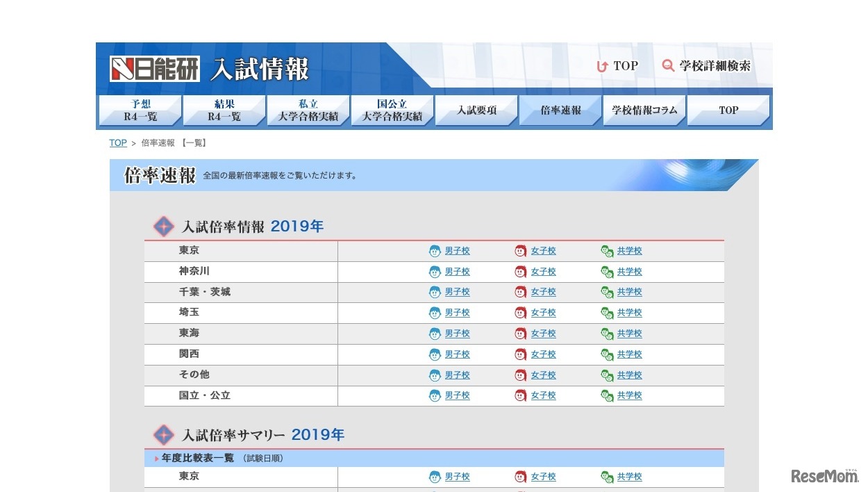The height and width of the screenshot is (492, 868).
Task: Click the diamond icon beside 入試倍率情報 2019年
Action: (163, 226)
